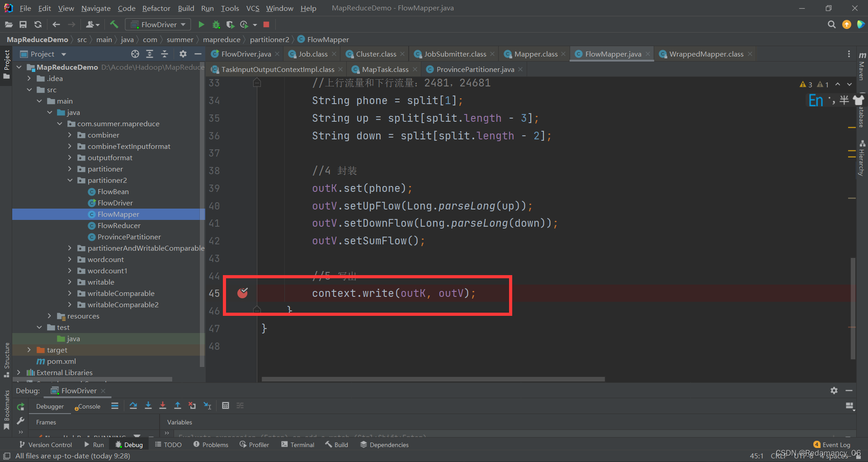Click the Rerun FlowDriver debug icon
This screenshot has width=868, height=462.
20,407
